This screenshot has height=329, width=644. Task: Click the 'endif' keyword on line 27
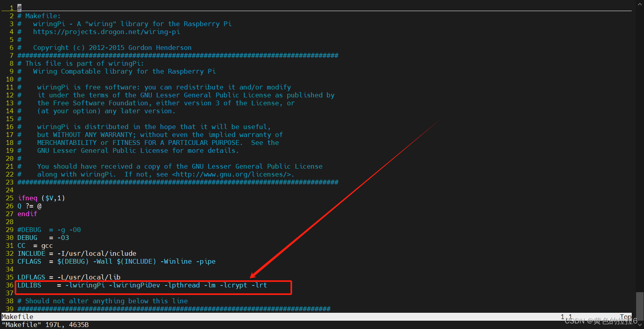coord(27,214)
